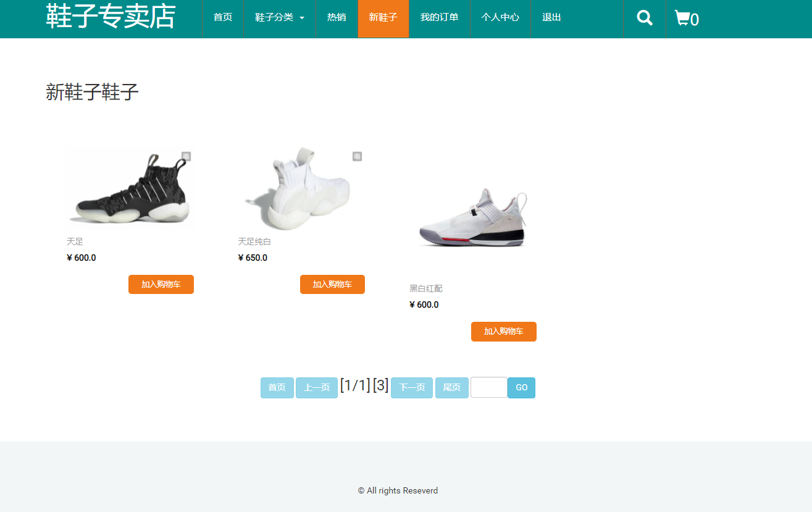Open 我的订单 page
Image resolution: width=812 pixels, height=512 pixels.
pos(439,17)
